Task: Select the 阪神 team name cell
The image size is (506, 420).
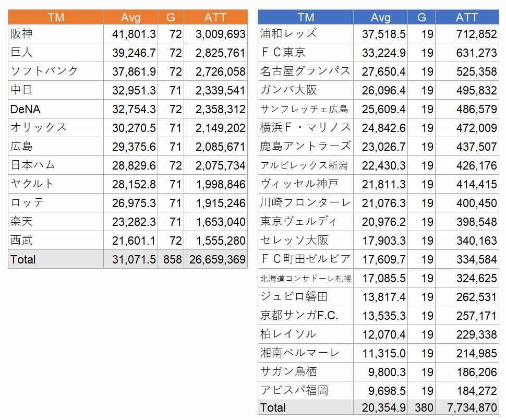Action: click(56, 33)
